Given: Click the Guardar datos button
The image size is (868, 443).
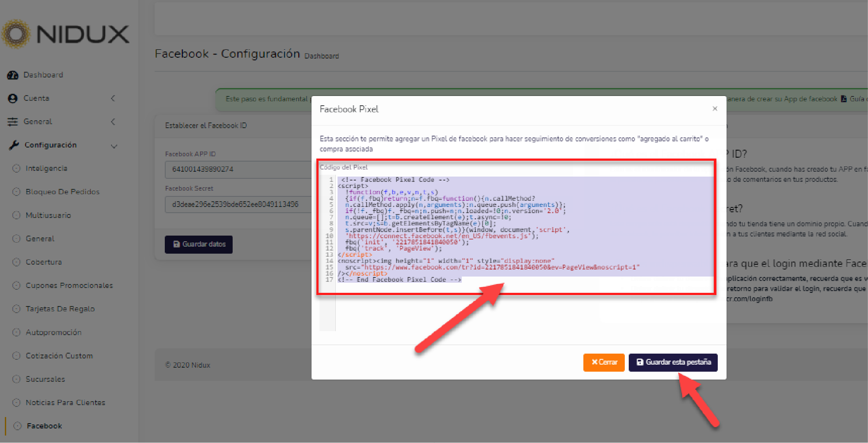Looking at the screenshot, I should point(199,244).
